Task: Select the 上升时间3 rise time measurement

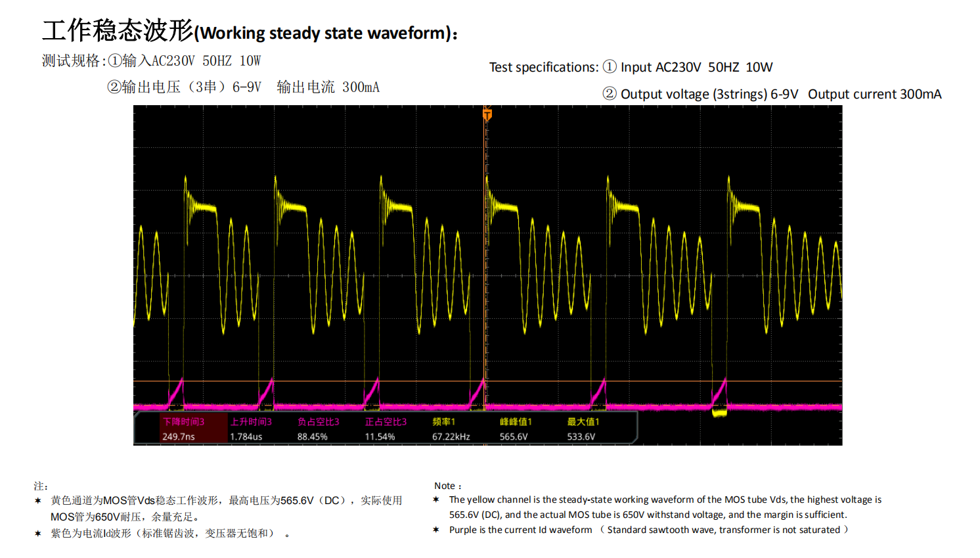Action: pos(251,429)
